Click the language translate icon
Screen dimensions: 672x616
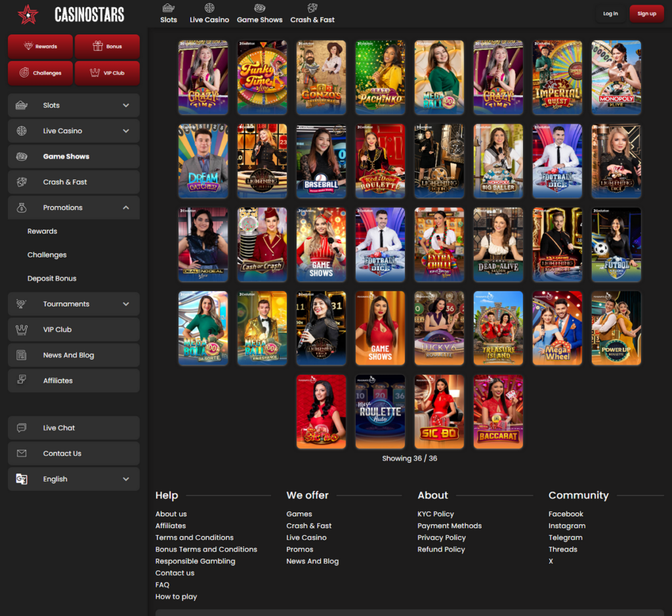[x=22, y=479]
